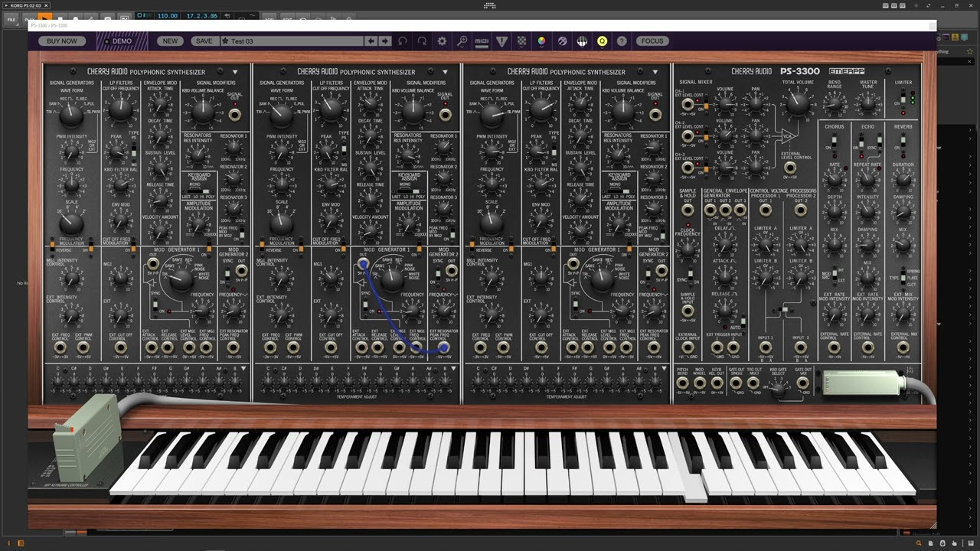The height and width of the screenshot is (551, 980).
Task: Click the KBD Gate Select knob
Action: (778, 390)
